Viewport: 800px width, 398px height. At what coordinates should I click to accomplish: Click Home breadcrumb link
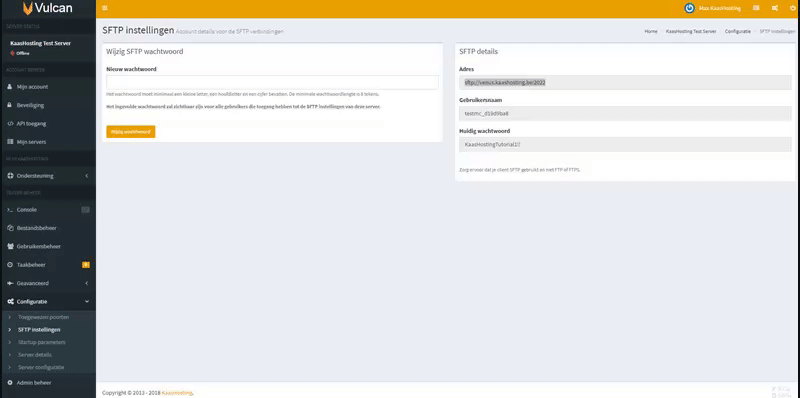point(651,31)
